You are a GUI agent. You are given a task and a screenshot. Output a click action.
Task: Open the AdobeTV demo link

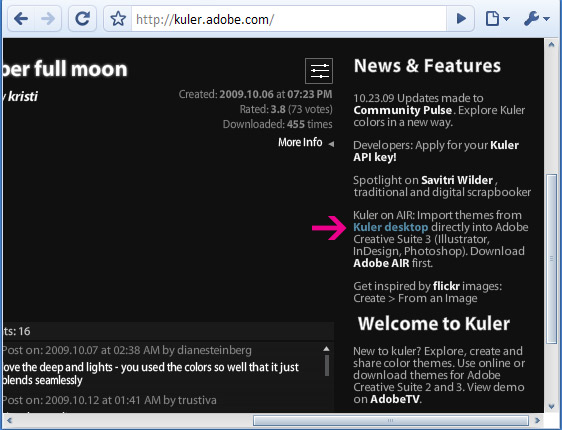pyautogui.click(x=395, y=399)
